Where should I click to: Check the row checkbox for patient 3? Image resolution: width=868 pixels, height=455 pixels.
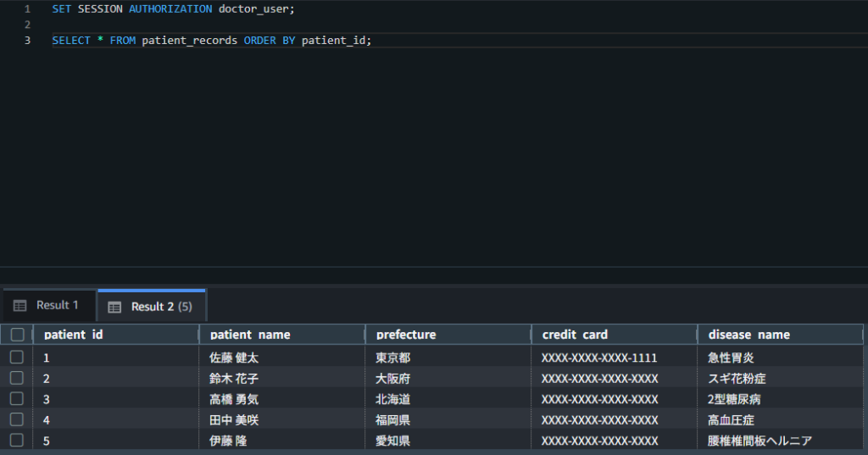point(17,398)
